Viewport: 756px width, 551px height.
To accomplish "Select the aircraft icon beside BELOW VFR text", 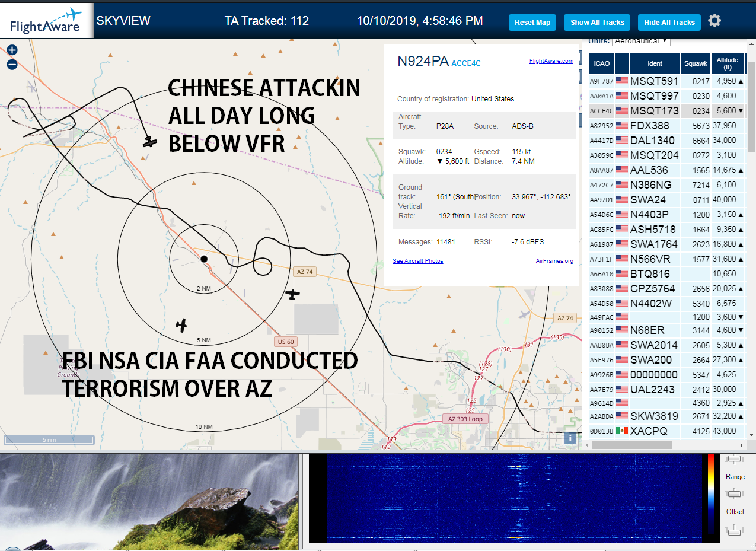I will (x=150, y=142).
